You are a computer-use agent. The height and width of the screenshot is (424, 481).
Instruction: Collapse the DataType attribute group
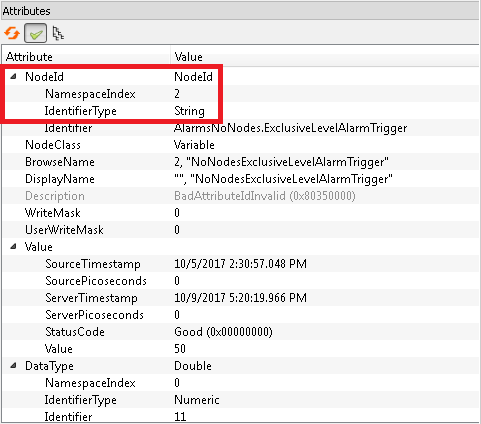coord(13,366)
